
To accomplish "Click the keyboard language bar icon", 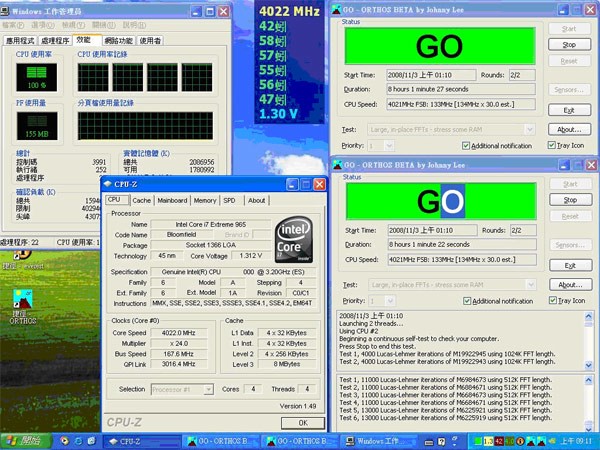I will [429, 442].
